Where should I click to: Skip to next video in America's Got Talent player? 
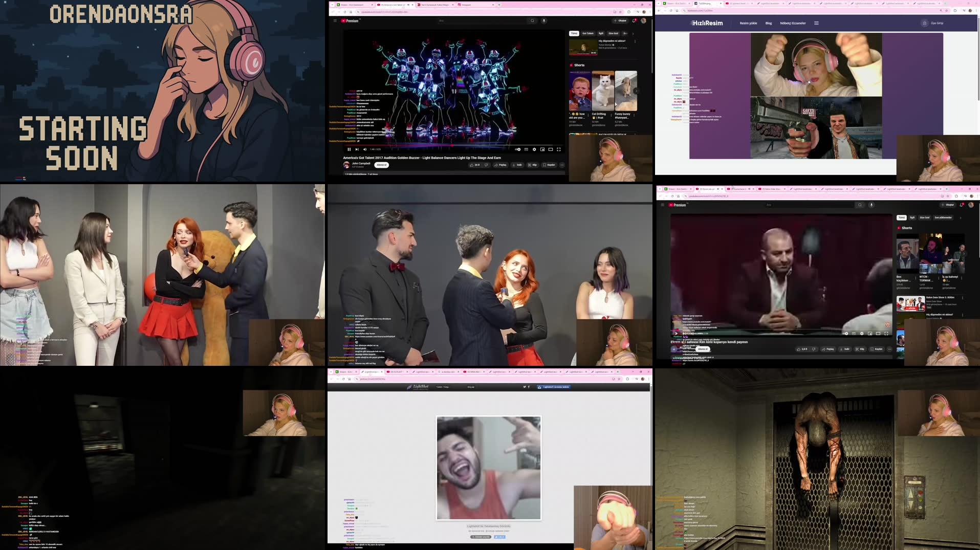click(357, 149)
